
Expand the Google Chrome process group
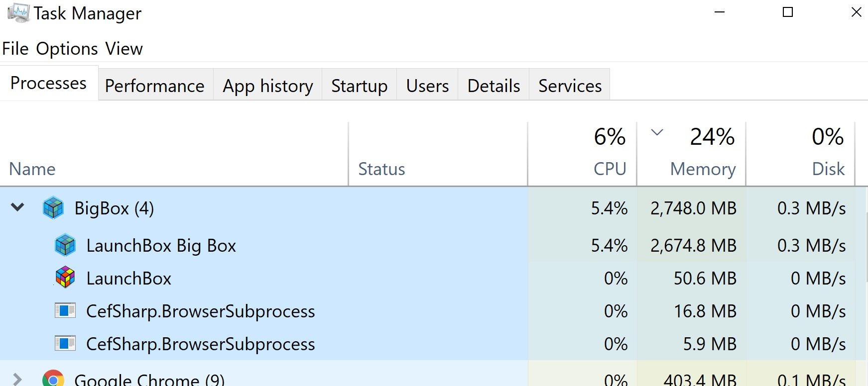pos(17,380)
